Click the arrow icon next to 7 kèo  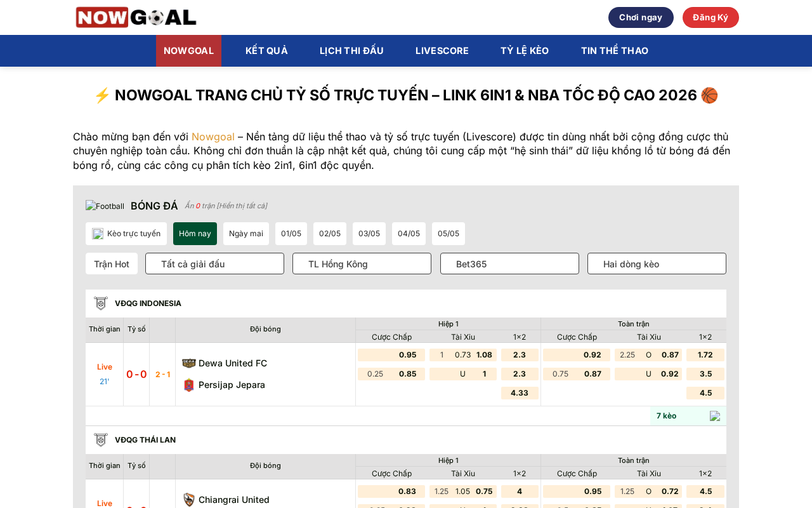pos(715,416)
